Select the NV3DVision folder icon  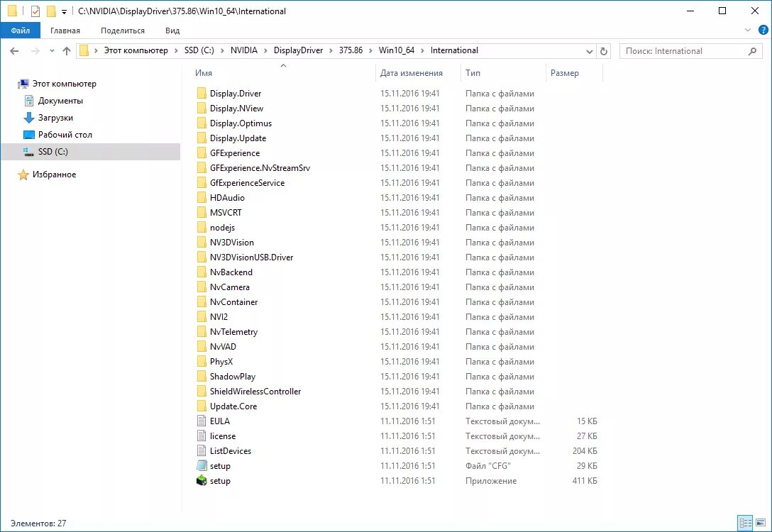pos(202,242)
